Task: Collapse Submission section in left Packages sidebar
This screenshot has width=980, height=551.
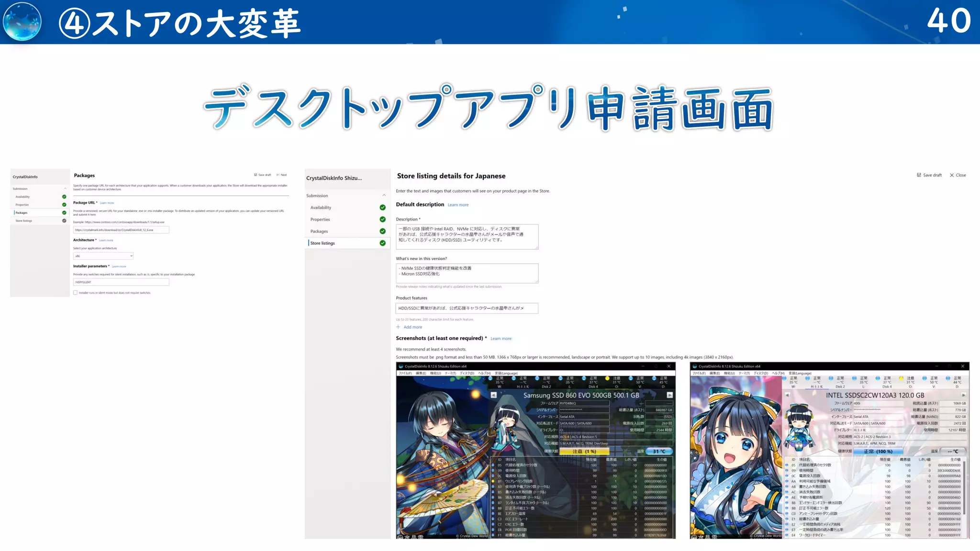Action: [66, 188]
